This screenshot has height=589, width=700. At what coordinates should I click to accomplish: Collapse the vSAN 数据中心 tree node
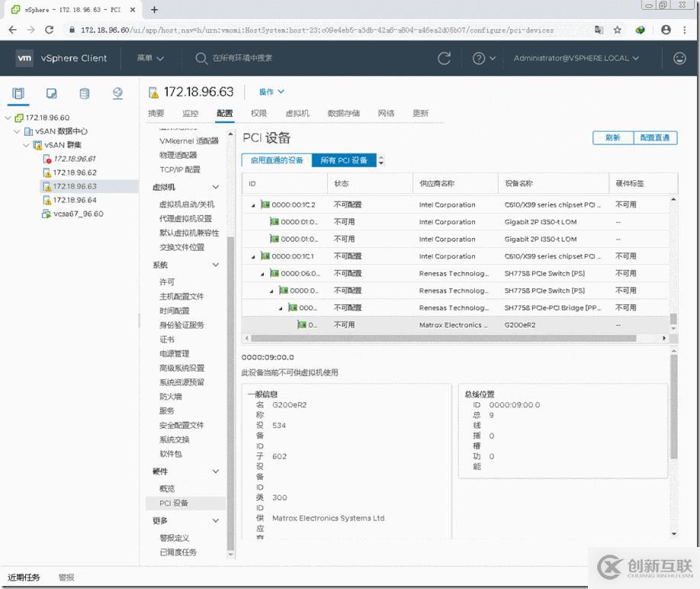pos(17,131)
